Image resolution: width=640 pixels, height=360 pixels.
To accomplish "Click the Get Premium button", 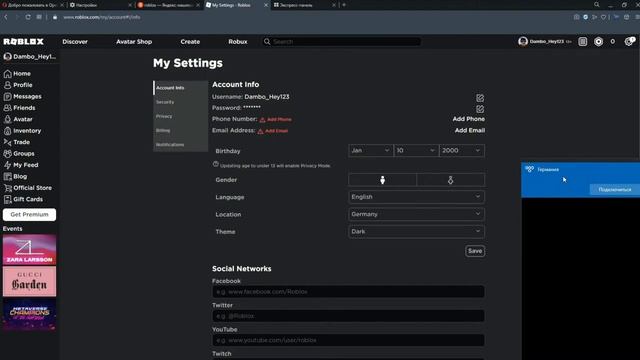I will (29, 214).
